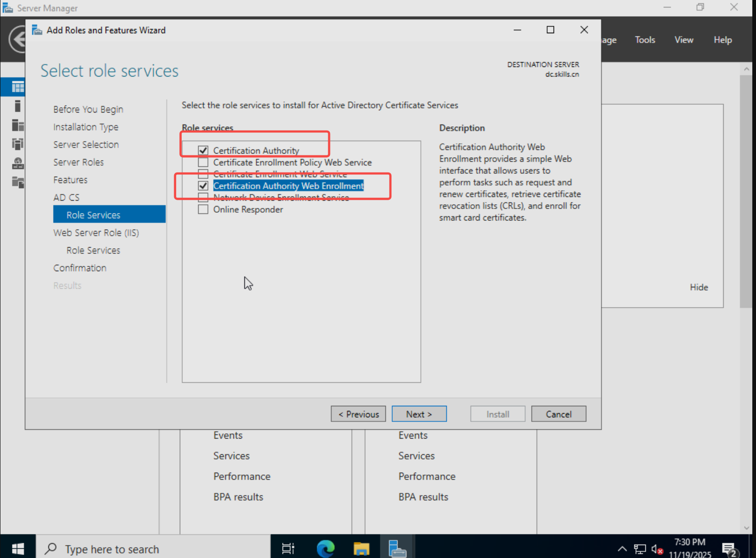This screenshot has width=756, height=558.
Task: Open File and Storage Services sidebar icon
Action: pyautogui.click(x=18, y=182)
